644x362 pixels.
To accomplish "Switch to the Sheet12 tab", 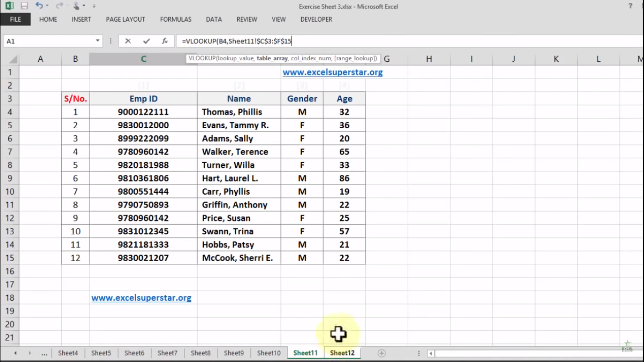I will (x=342, y=353).
